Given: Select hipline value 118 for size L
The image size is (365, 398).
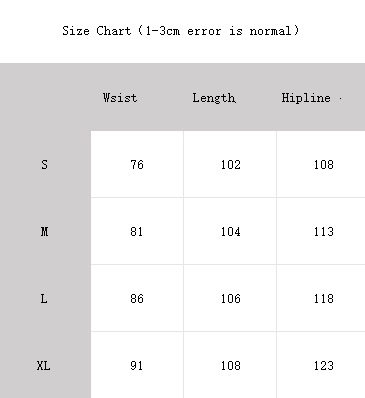Looking at the screenshot, I should coord(324,299).
